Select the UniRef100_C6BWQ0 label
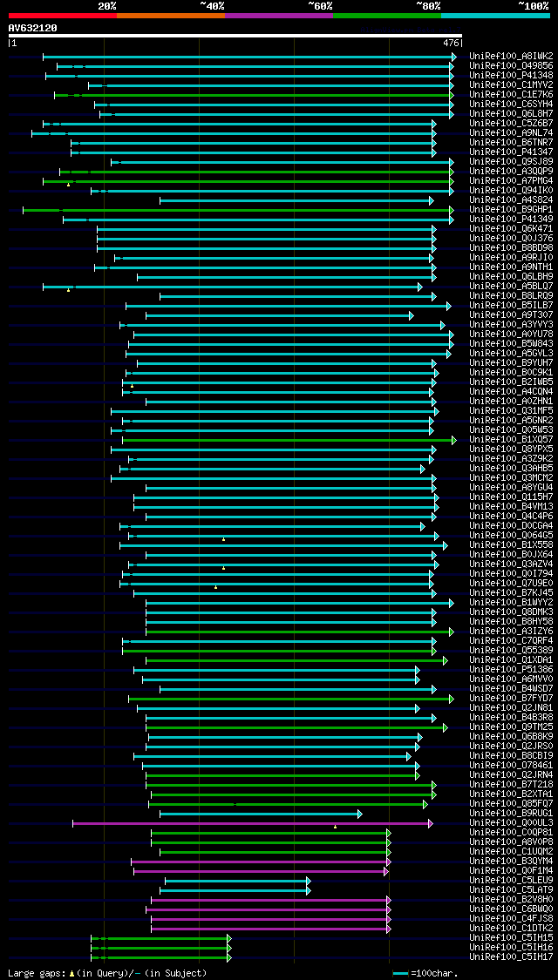The height and width of the screenshot is (980, 558). pos(511,909)
